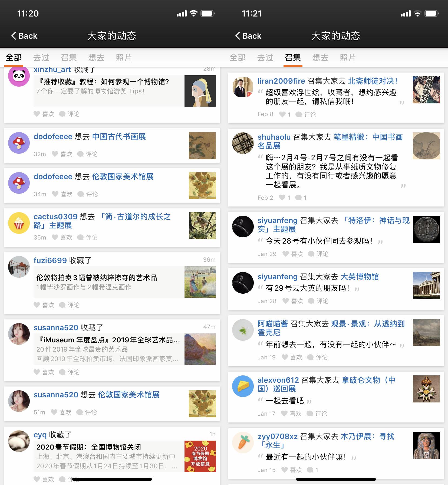The image size is (448, 485).
Task: Like susanna520's iMuseum 年度盘点 post
Action: tap(44, 372)
